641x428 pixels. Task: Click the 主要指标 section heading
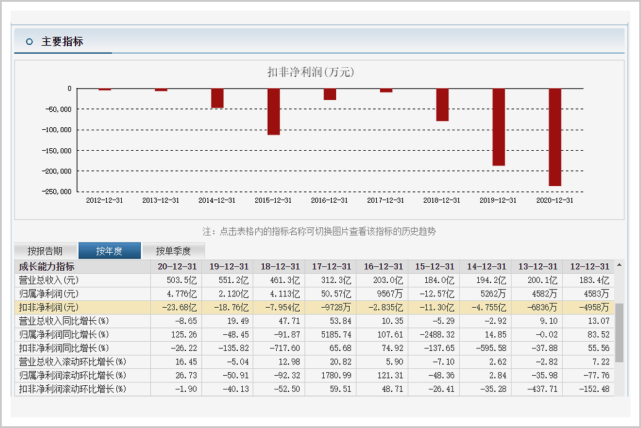(x=62, y=41)
